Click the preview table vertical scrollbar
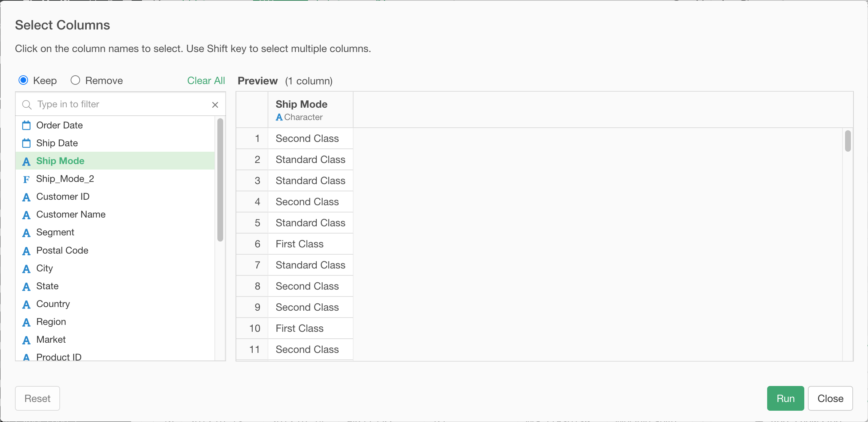Viewport: 868px width, 422px height. click(848, 141)
